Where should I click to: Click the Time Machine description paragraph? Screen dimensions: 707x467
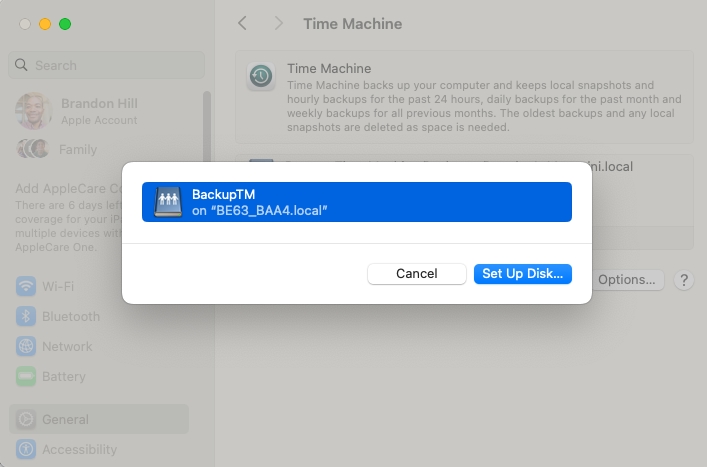click(x=484, y=106)
